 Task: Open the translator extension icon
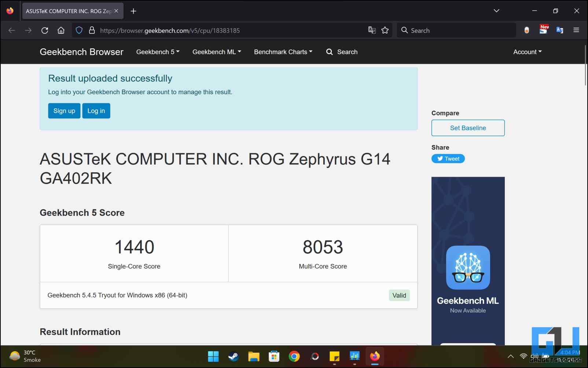coord(560,30)
